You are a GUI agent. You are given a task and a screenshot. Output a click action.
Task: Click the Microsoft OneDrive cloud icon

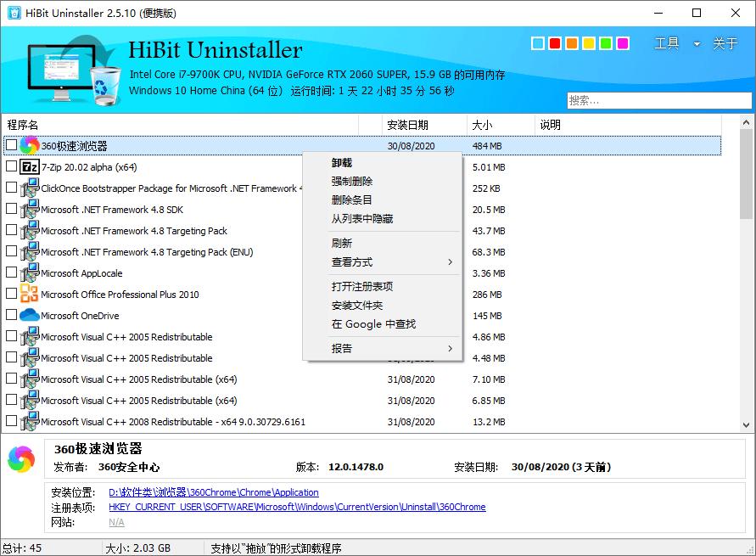pos(29,316)
